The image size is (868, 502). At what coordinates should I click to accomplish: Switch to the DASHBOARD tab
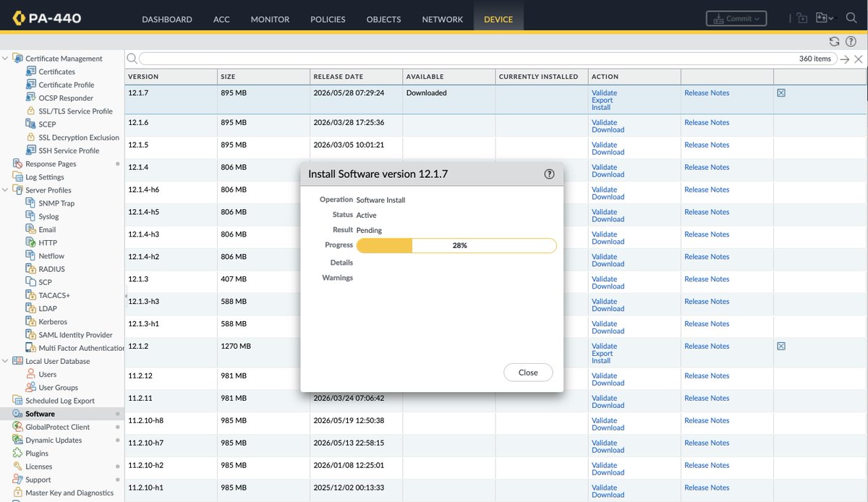click(x=167, y=20)
